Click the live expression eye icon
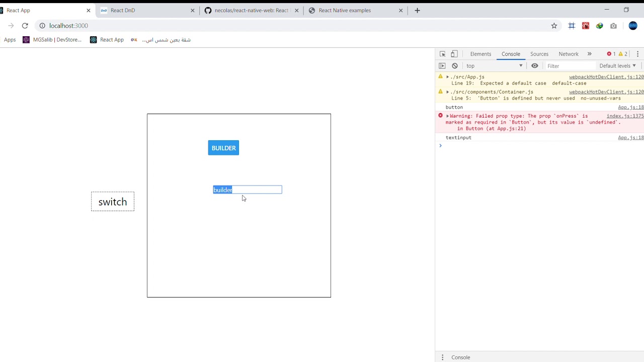The width and height of the screenshot is (644, 362). tap(535, 66)
